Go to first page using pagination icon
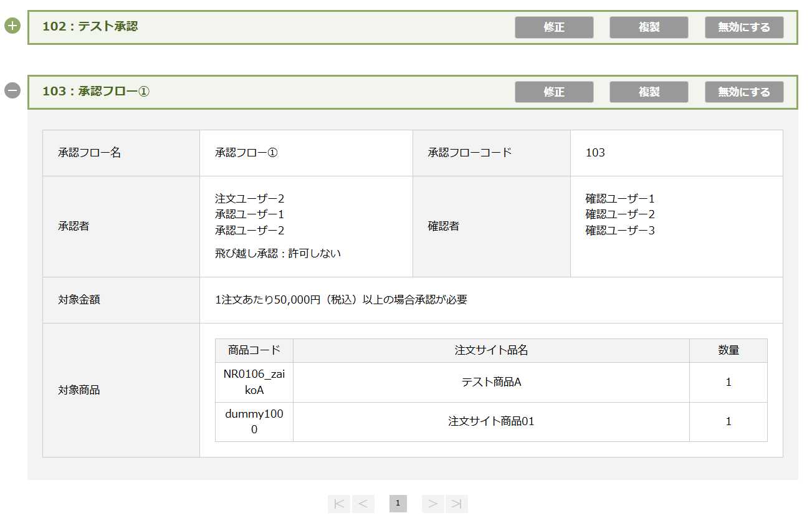The height and width of the screenshot is (518, 812). 339,504
